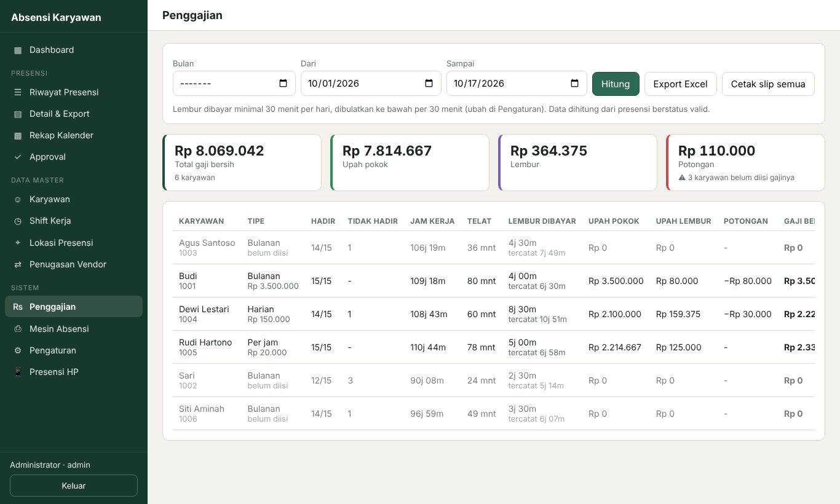Click the Bulan month input field

point(234,84)
